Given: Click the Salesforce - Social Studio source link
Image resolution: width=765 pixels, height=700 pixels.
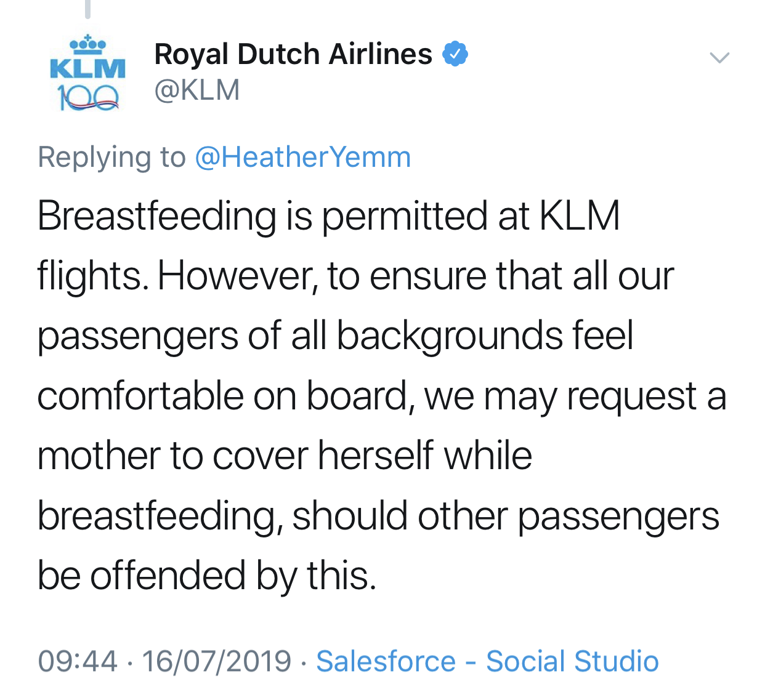Looking at the screenshot, I should (487, 661).
